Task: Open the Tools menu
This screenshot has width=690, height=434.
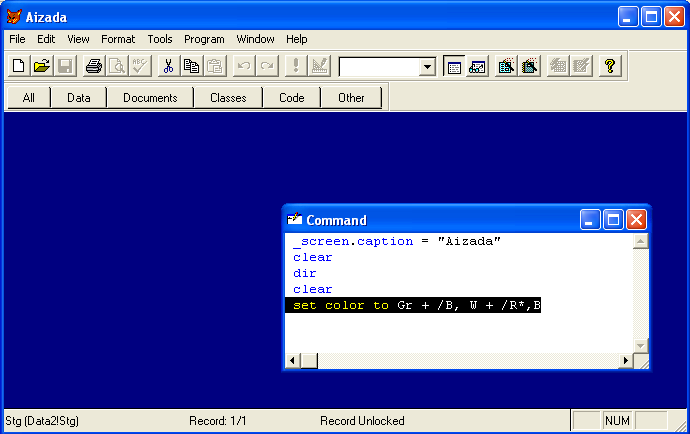Action: 160,39
